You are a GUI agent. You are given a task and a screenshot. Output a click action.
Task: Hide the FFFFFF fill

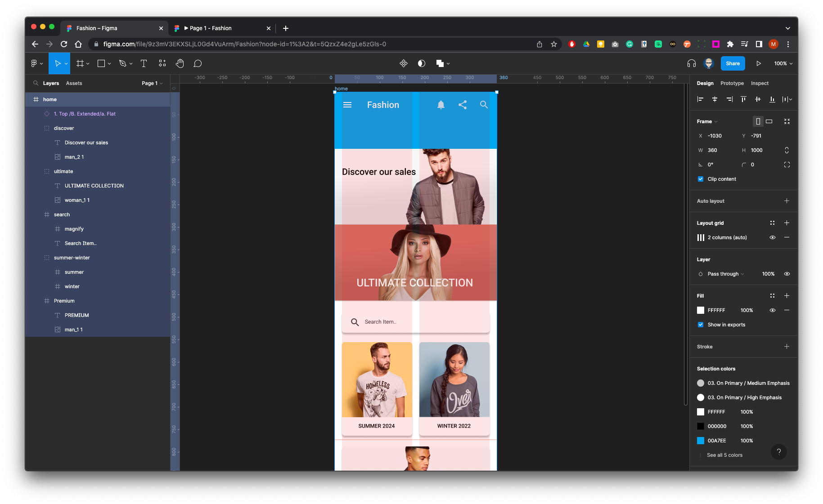[x=773, y=310]
